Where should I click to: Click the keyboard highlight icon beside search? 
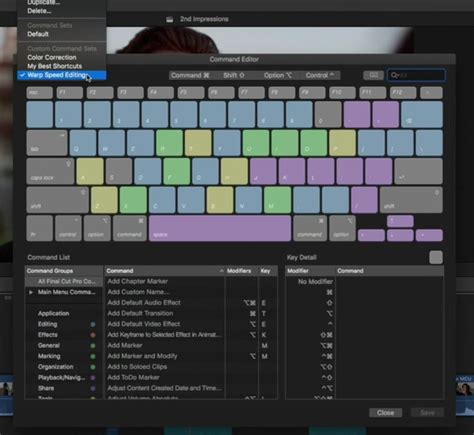pyautogui.click(x=373, y=75)
